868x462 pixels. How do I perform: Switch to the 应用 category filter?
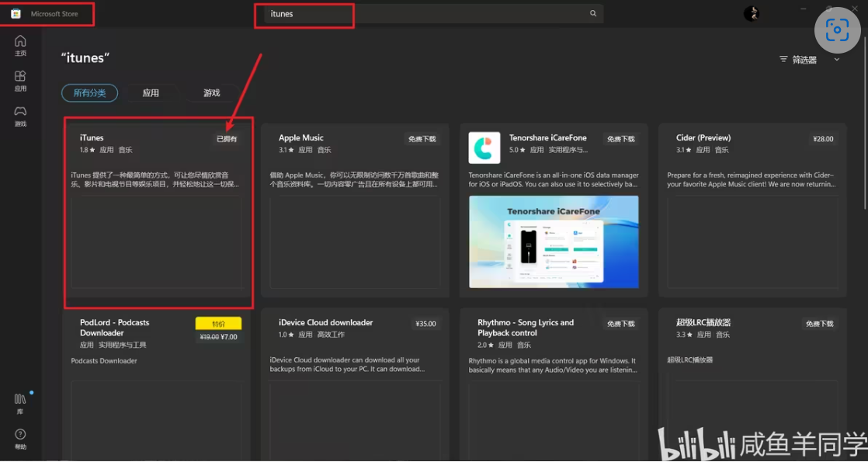(151, 93)
